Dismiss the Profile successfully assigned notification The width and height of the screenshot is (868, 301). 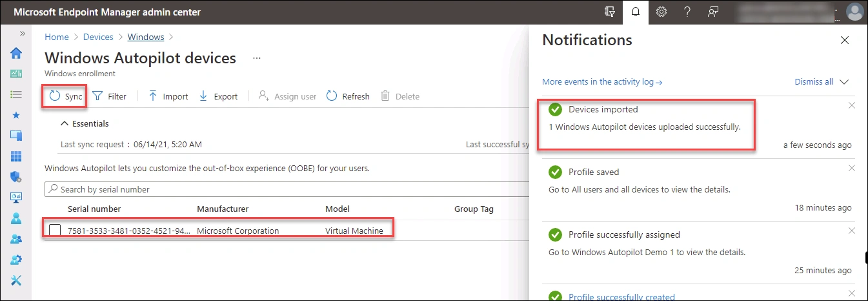click(852, 231)
